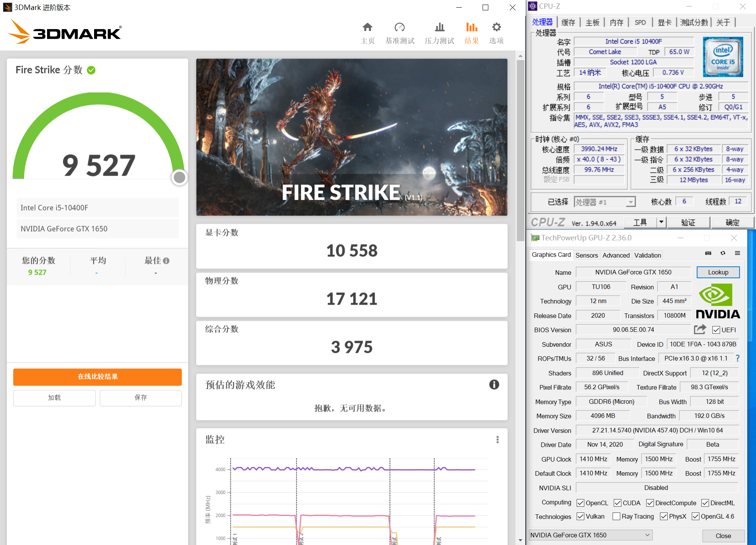Open the stress test icon in 3DMark
The width and height of the screenshot is (756, 545).
(x=440, y=27)
